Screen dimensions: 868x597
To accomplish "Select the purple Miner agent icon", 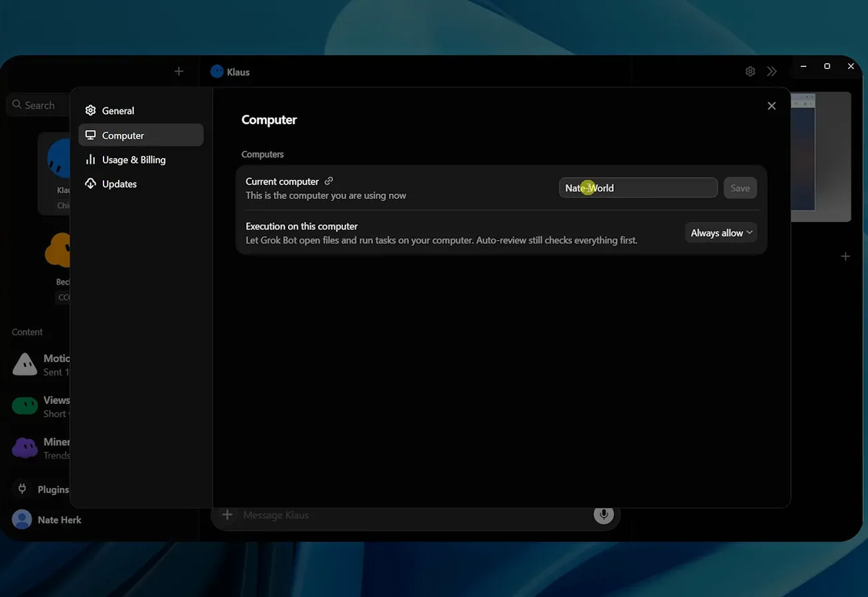I will (25, 448).
